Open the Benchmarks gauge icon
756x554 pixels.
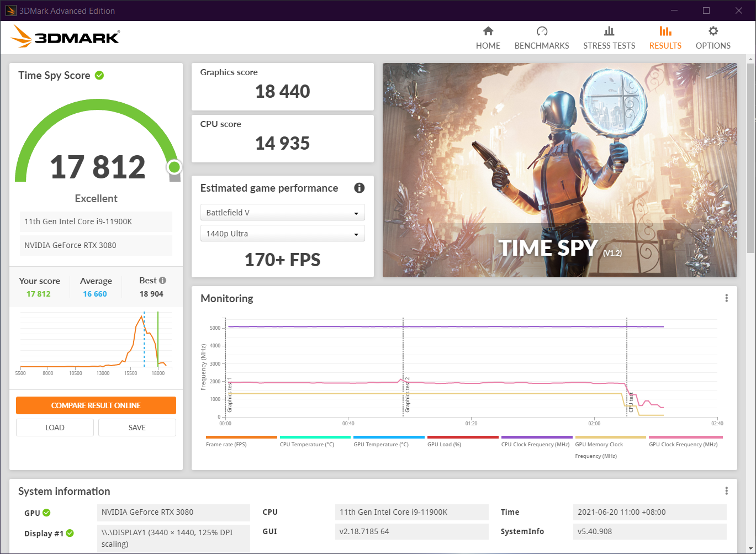(x=542, y=31)
